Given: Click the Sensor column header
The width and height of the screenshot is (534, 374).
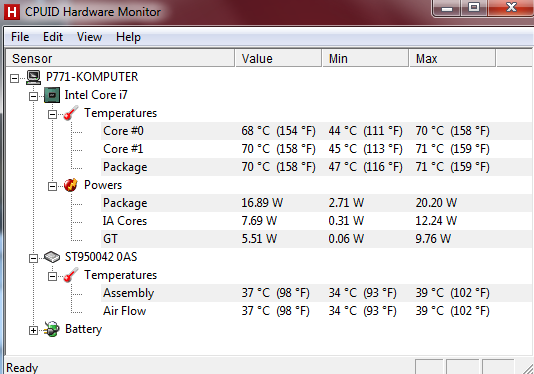Looking at the screenshot, I should point(121,59).
